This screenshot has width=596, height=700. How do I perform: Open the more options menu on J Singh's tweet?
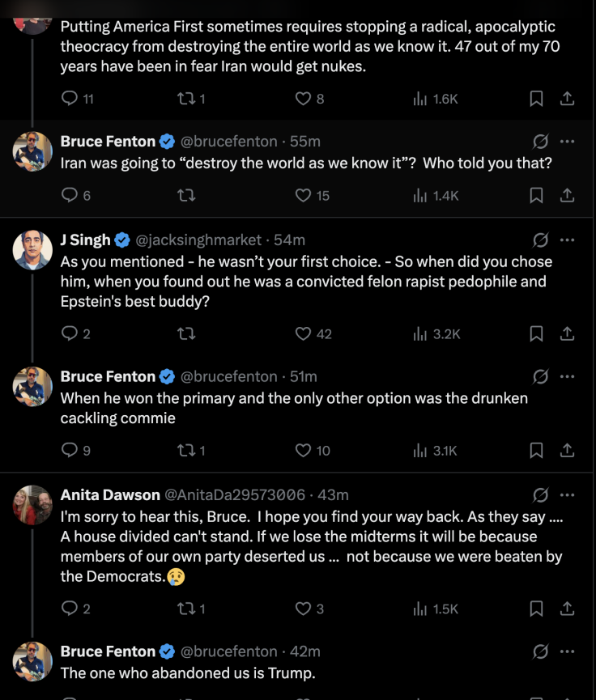point(567,240)
